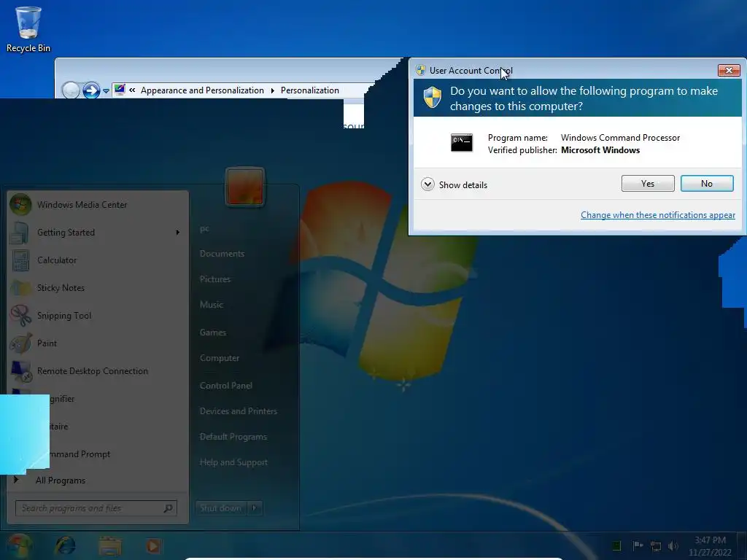Viewport: 747px width, 560px height.
Task: Launch the Snipping Tool icon
Action: [x=20, y=315]
